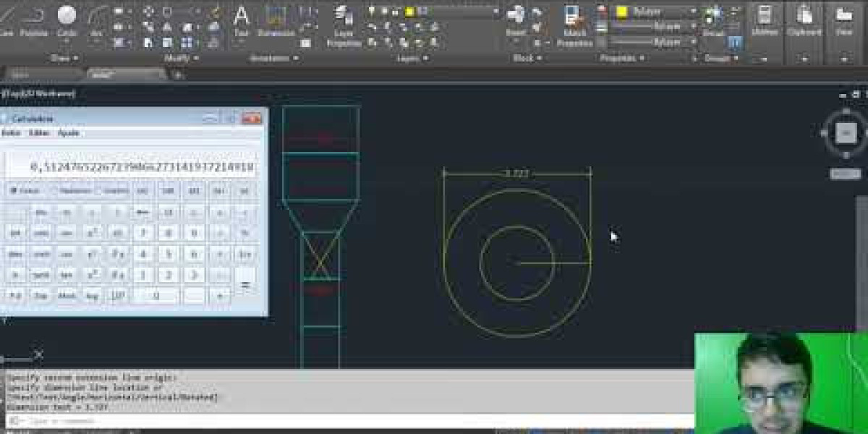868x434 pixels.
Task: Open the Editar menu in calculator
Action: click(39, 133)
